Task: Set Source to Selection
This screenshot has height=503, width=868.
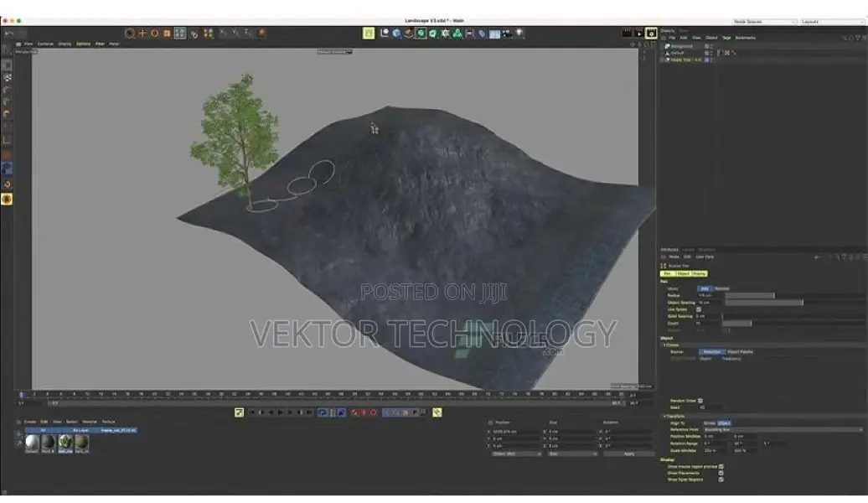Action: coord(712,352)
